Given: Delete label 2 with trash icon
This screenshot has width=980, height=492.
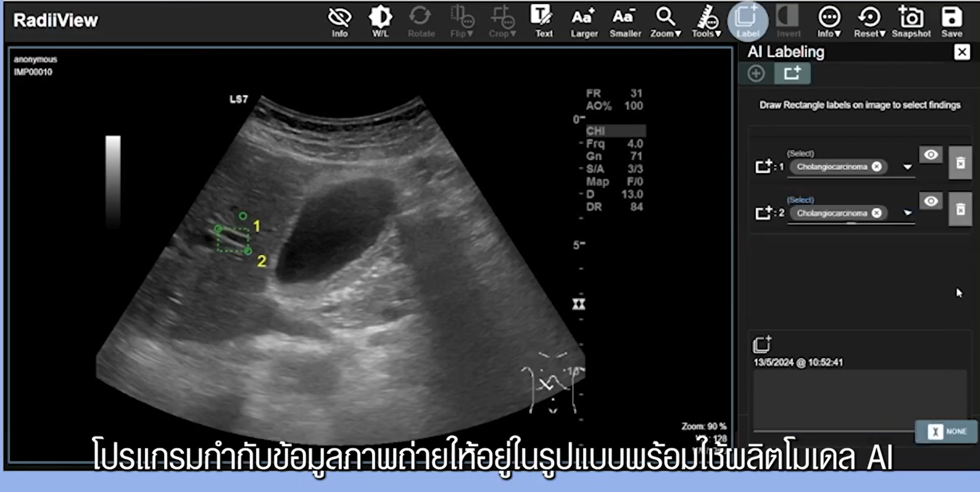Looking at the screenshot, I should tap(960, 209).
